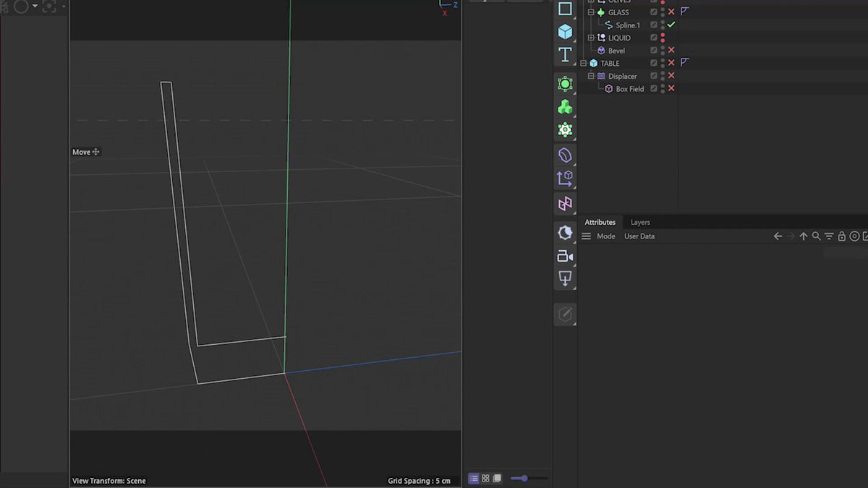Click the Text spline tool icon

click(x=565, y=55)
